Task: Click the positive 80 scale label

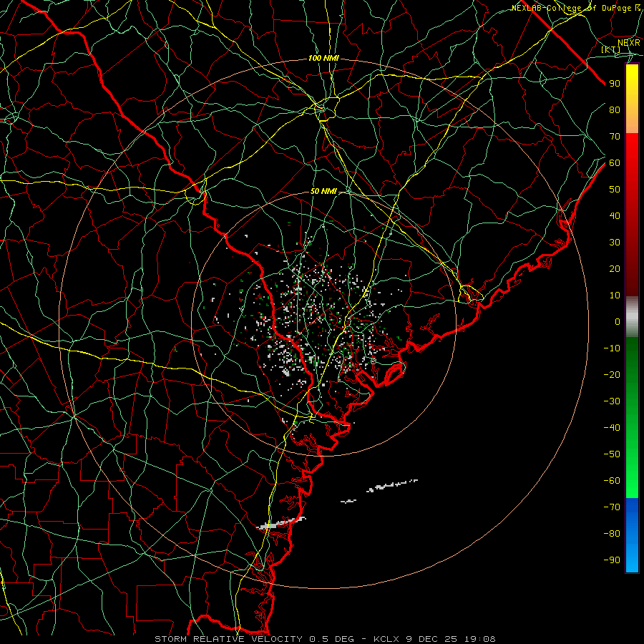Action: click(x=615, y=109)
